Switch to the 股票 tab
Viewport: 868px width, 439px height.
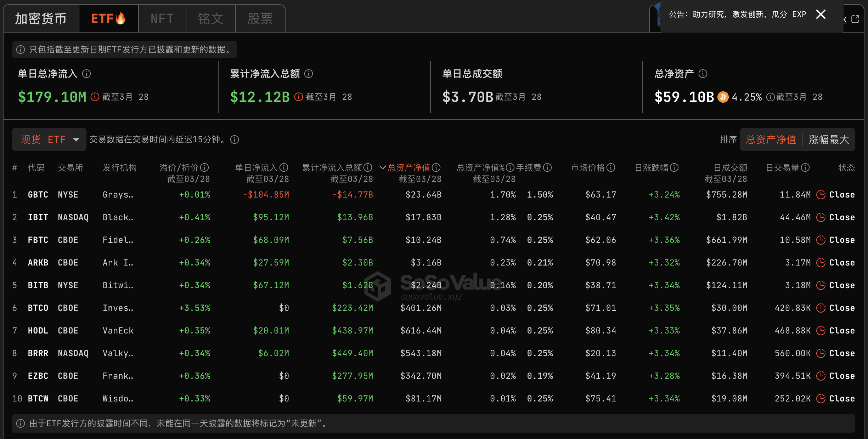point(260,18)
